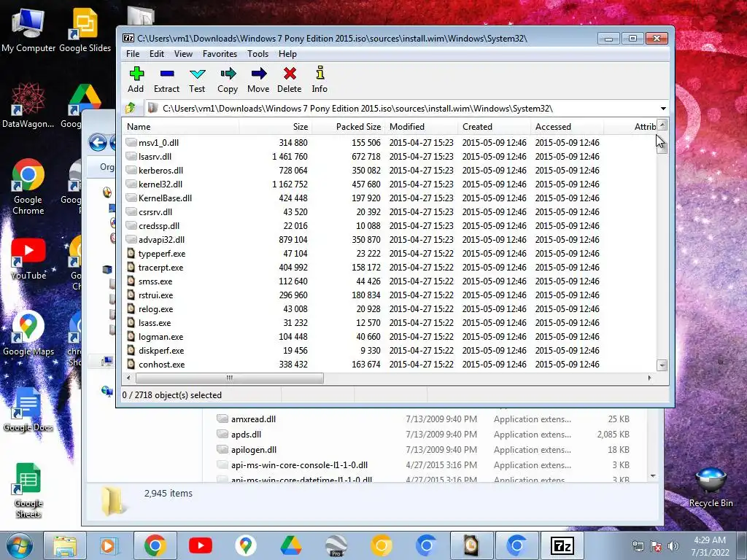The height and width of the screenshot is (560, 747).
Task: Open the Tools menu
Action: click(x=258, y=54)
